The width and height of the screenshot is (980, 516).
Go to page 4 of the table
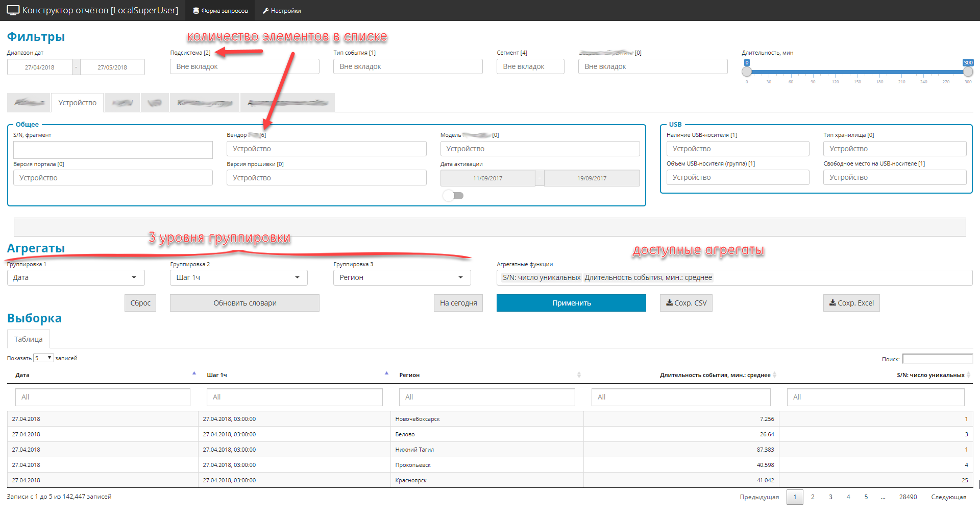pyautogui.click(x=848, y=497)
